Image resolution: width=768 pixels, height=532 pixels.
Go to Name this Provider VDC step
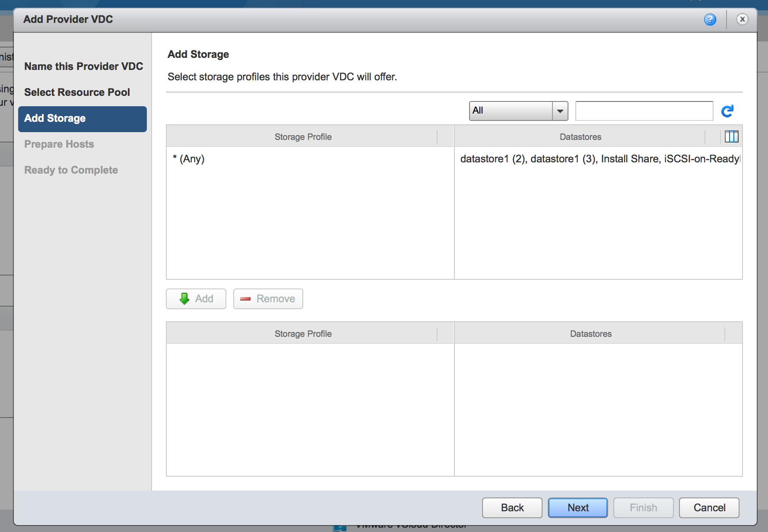click(83, 66)
